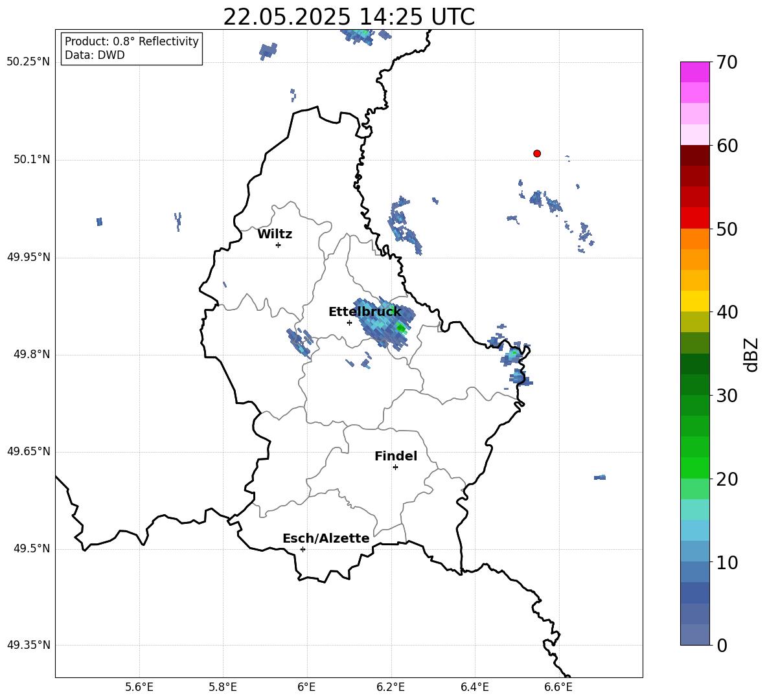This screenshot has height=700, width=767.
Task: Click the 6°E longitude label
Action: click(306, 687)
